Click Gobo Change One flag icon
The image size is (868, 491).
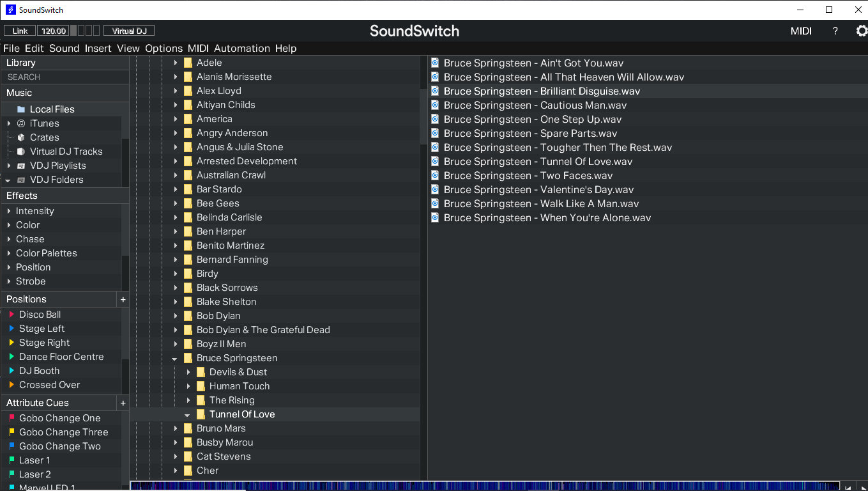pos(11,418)
